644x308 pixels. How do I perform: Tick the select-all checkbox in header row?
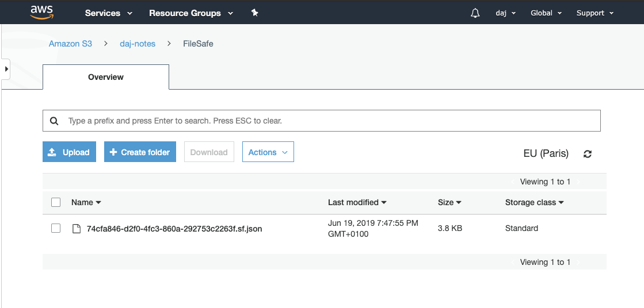(x=56, y=202)
